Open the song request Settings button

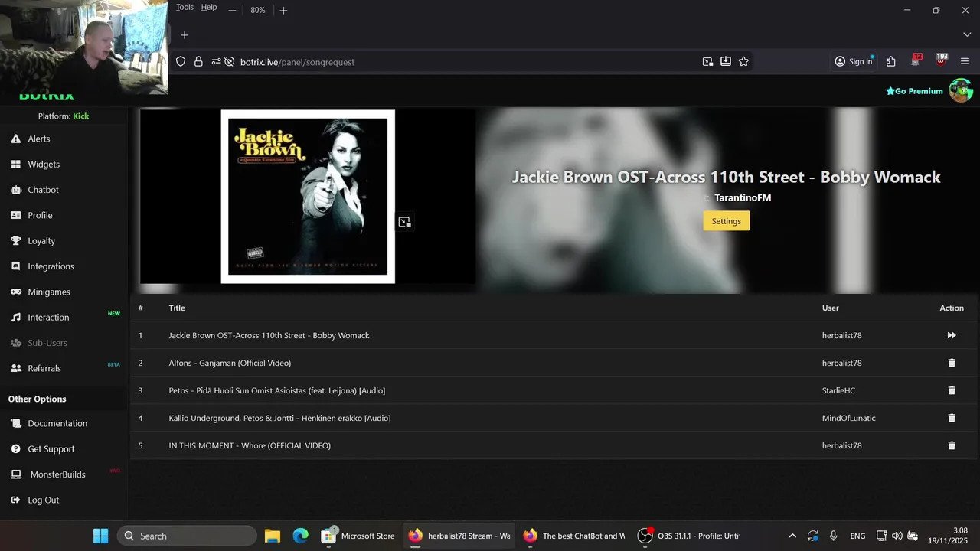point(726,221)
